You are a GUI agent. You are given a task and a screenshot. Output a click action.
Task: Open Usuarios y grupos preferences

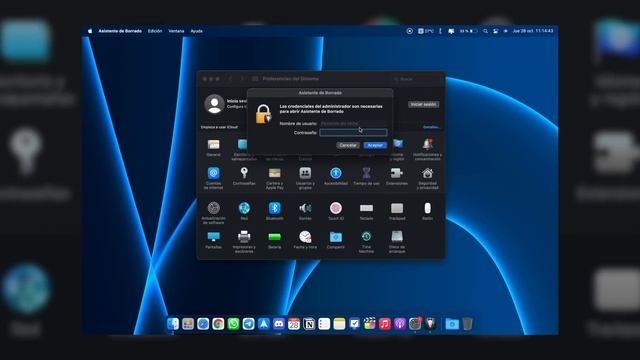pos(305,178)
